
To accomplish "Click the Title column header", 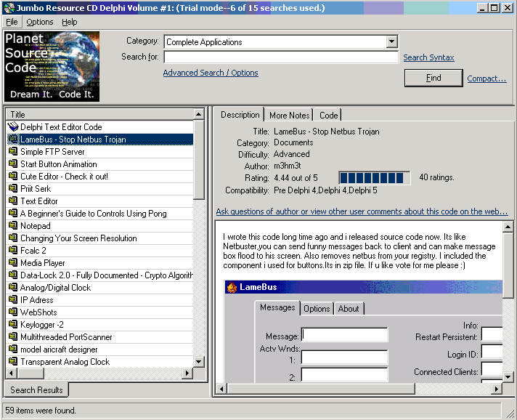I will [100, 115].
